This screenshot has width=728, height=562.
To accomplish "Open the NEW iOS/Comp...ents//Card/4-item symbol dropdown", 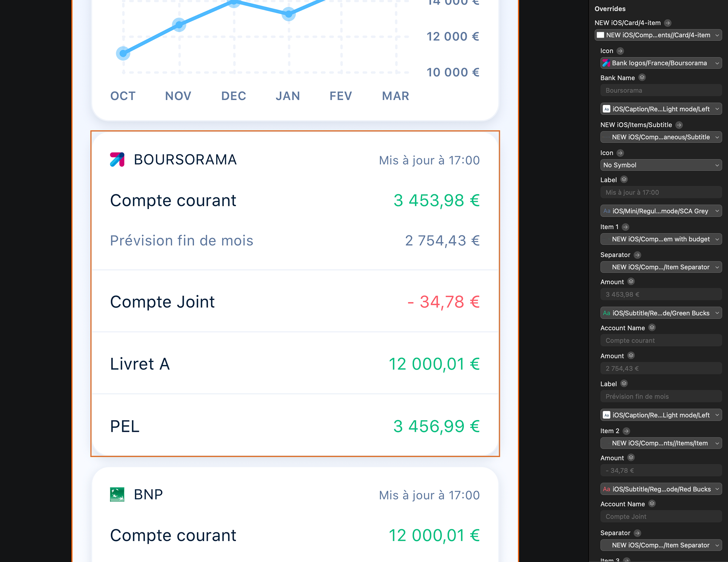I will (658, 35).
